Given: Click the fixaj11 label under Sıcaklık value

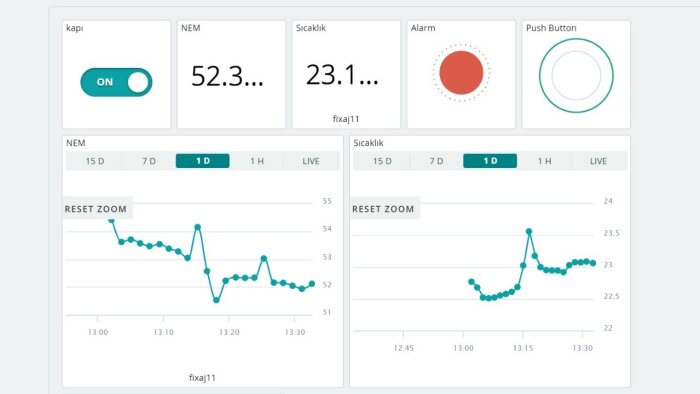Looking at the screenshot, I should tap(346, 119).
